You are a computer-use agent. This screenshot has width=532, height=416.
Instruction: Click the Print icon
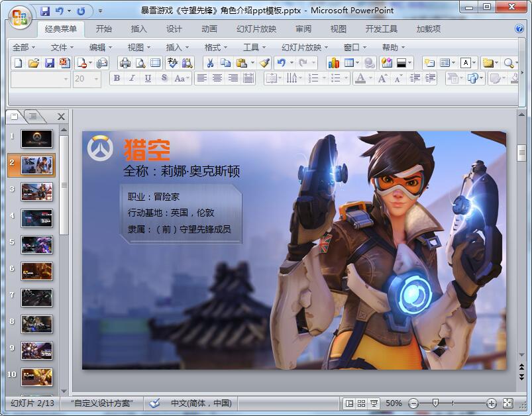[x=125, y=63]
